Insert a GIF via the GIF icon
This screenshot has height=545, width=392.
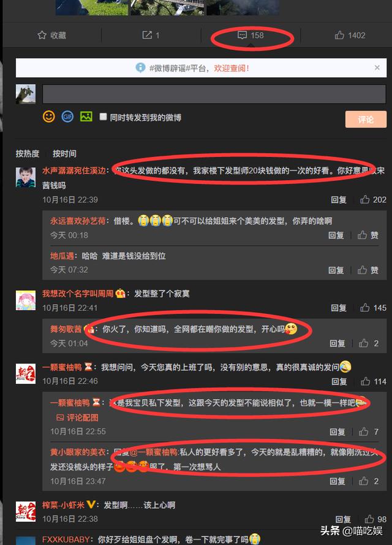(x=67, y=116)
